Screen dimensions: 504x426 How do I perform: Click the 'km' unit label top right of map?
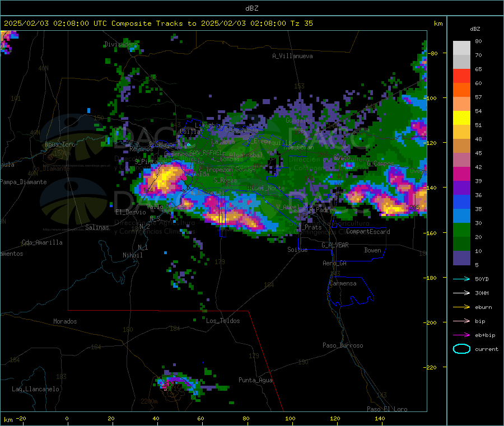click(438, 23)
